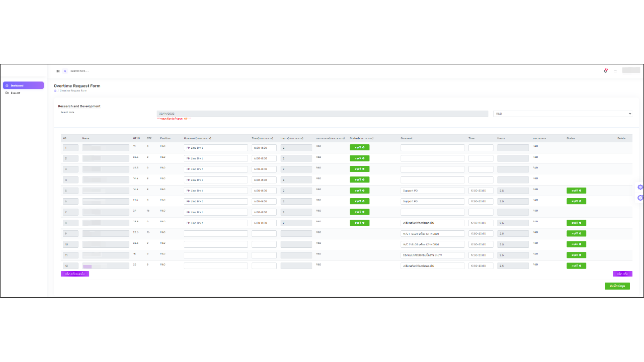Click the sidebar menu toggle icon
The height and width of the screenshot is (362, 644).
click(x=58, y=71)
